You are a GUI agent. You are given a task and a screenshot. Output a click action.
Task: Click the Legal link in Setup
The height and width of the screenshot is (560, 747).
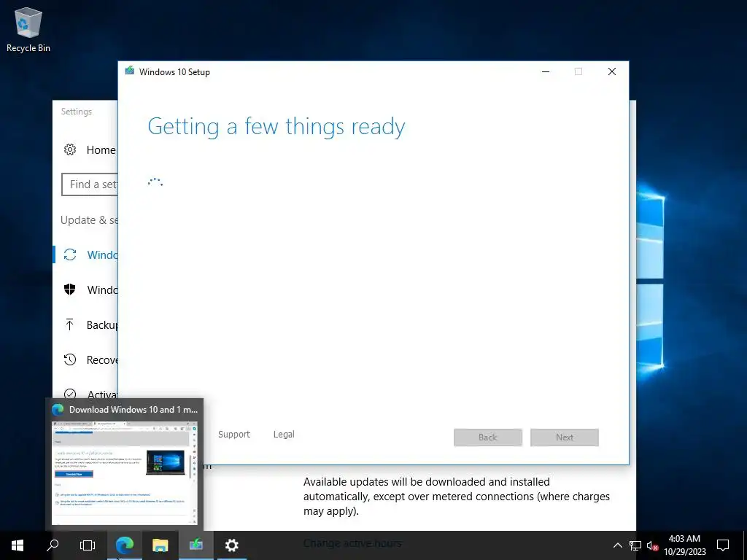tap(284, 435)
